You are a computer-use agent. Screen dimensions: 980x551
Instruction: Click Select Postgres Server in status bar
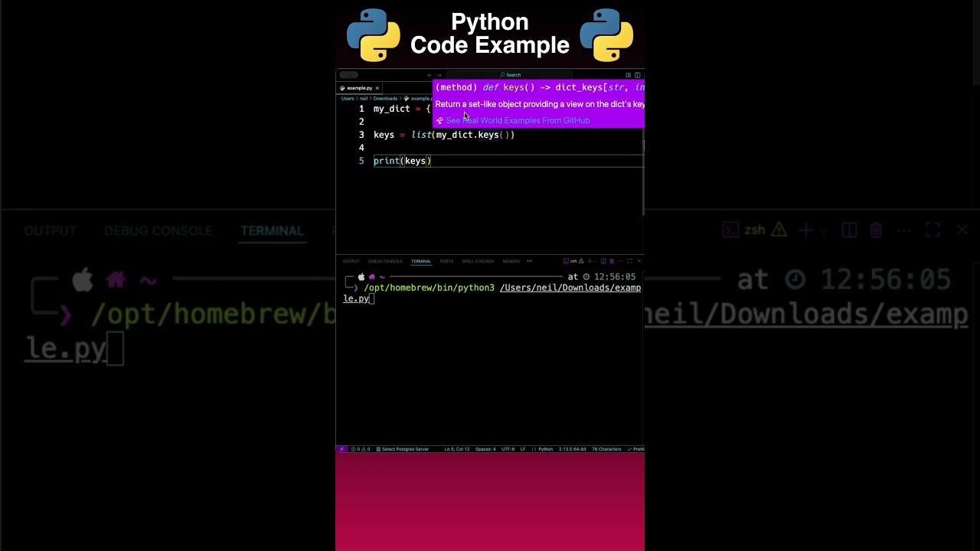(403, 449)
